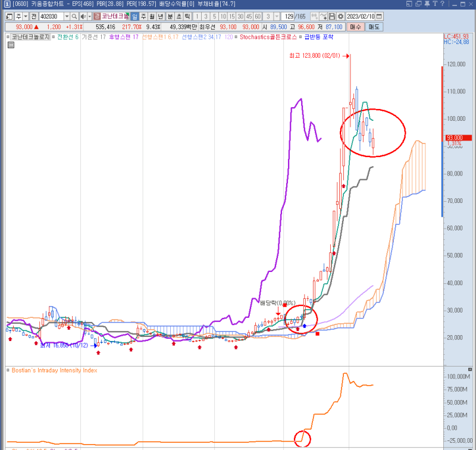Click the 후행스팬 17 indicator label

click(124, 37)
